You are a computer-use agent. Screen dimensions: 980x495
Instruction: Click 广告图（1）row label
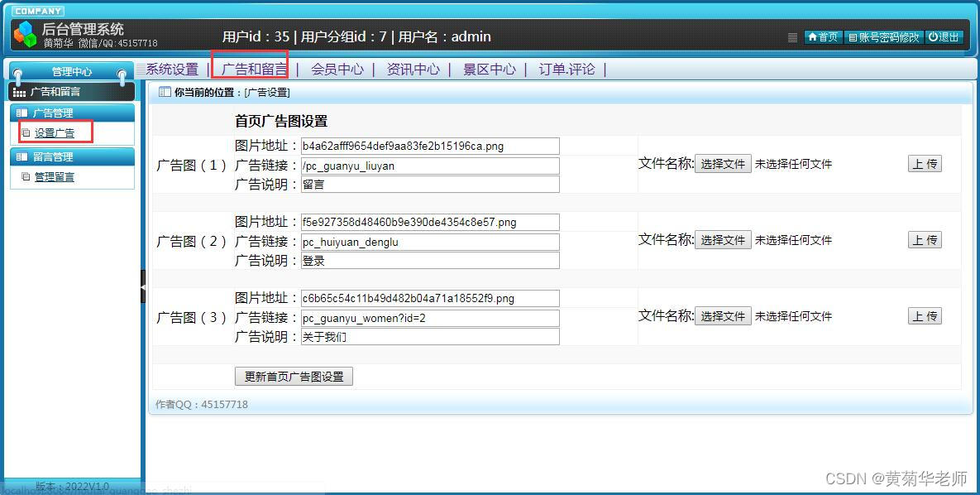point(191,166)
